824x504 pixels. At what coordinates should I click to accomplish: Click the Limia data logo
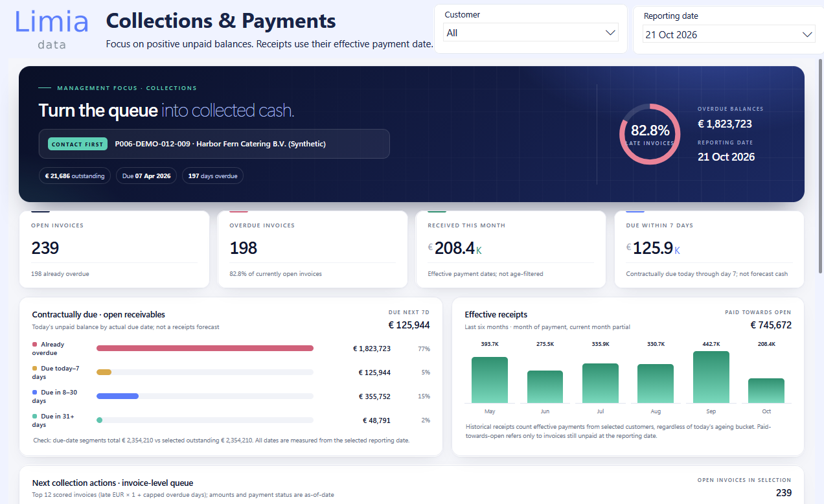[51, 29]
